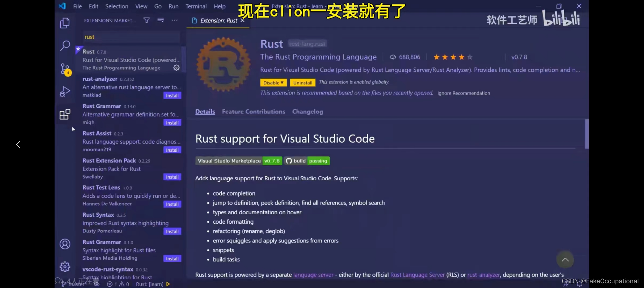Click errors and warnings status indicator

[x=118, y=284]
